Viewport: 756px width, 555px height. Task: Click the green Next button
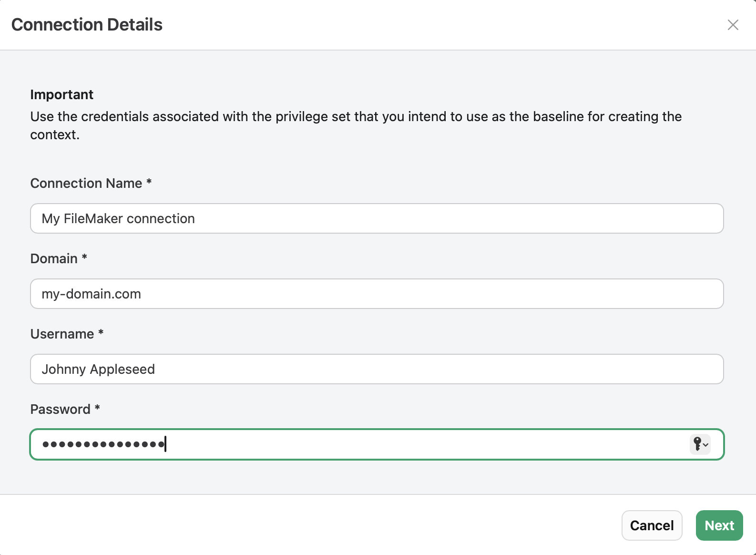[x=719, y=525]
